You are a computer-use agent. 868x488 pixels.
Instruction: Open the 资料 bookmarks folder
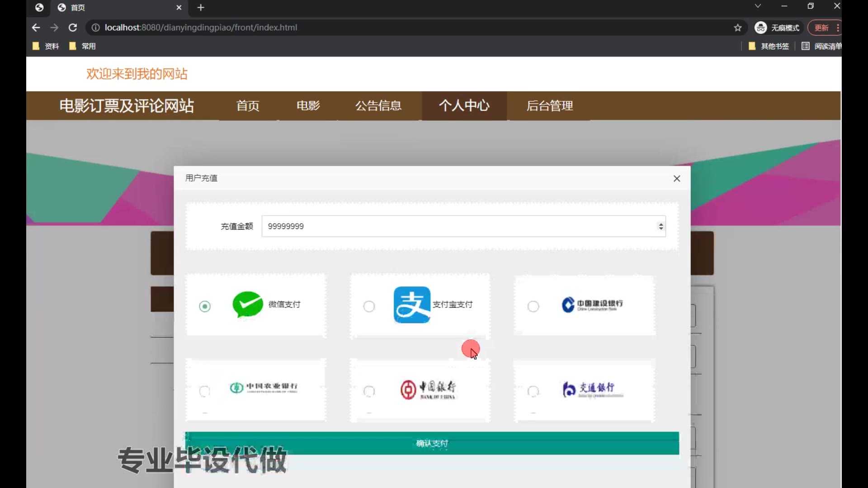point(46,46)
